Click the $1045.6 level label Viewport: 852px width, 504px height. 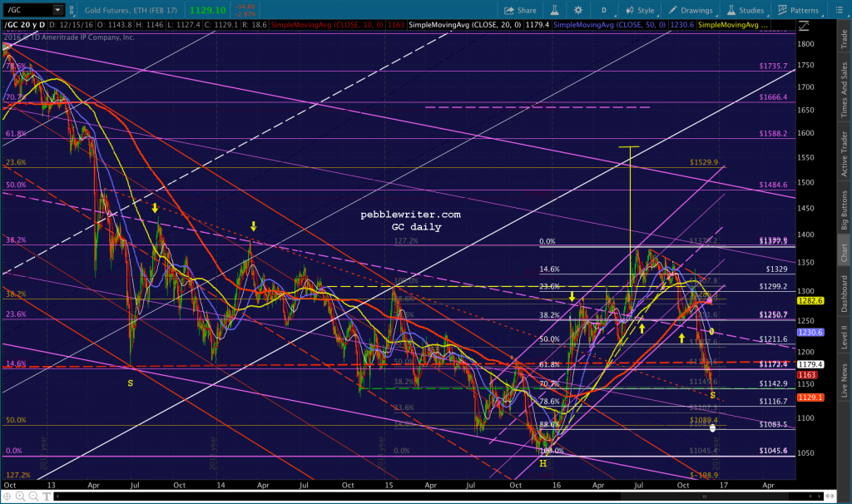[x=773, y=450]
